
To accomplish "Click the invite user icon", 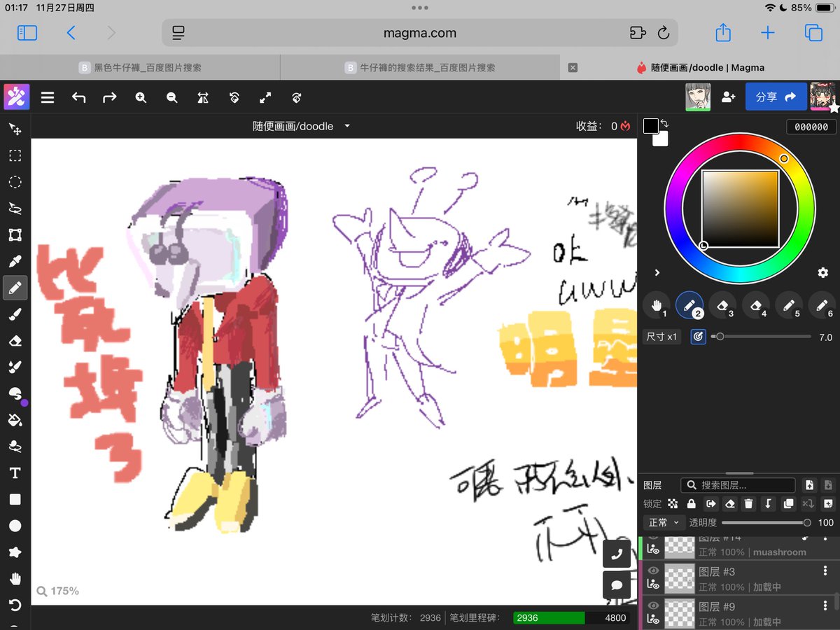I will pyautogui.click(x=728, y=97).
